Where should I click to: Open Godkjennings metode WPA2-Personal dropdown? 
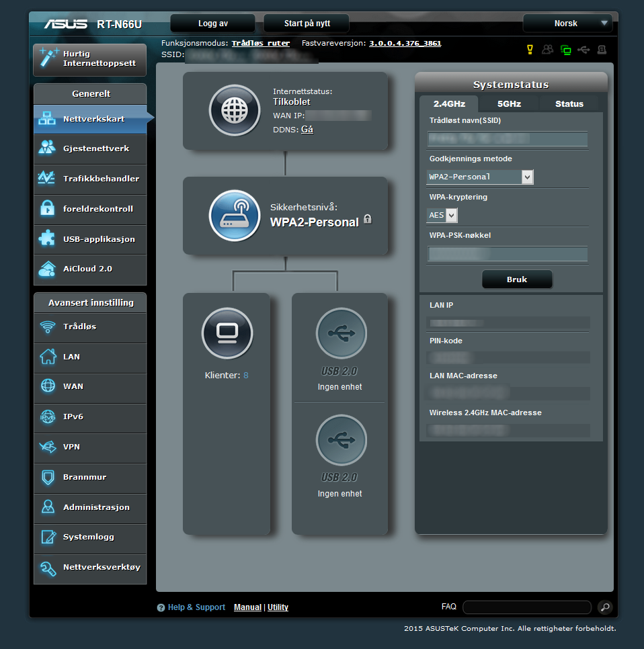[480, 177]
